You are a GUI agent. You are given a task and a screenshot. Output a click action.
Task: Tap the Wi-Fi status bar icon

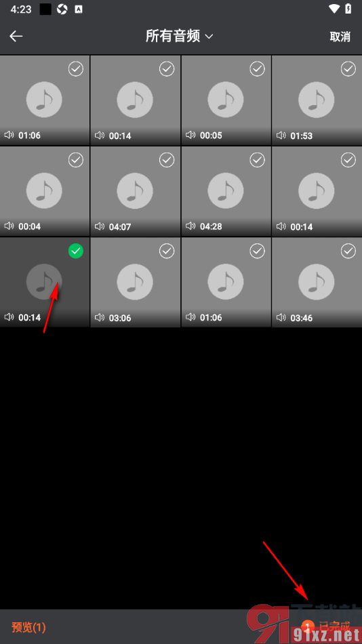(x=334, y=9)
